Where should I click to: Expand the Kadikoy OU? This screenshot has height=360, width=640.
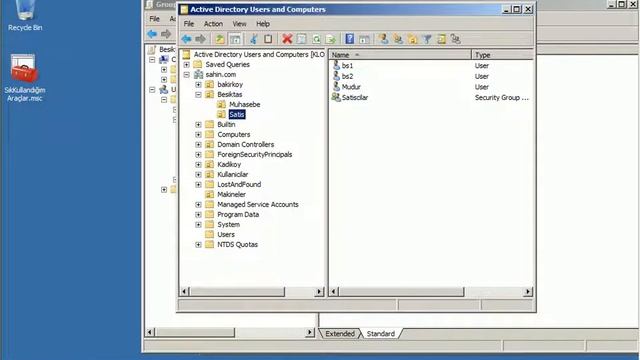198,164
